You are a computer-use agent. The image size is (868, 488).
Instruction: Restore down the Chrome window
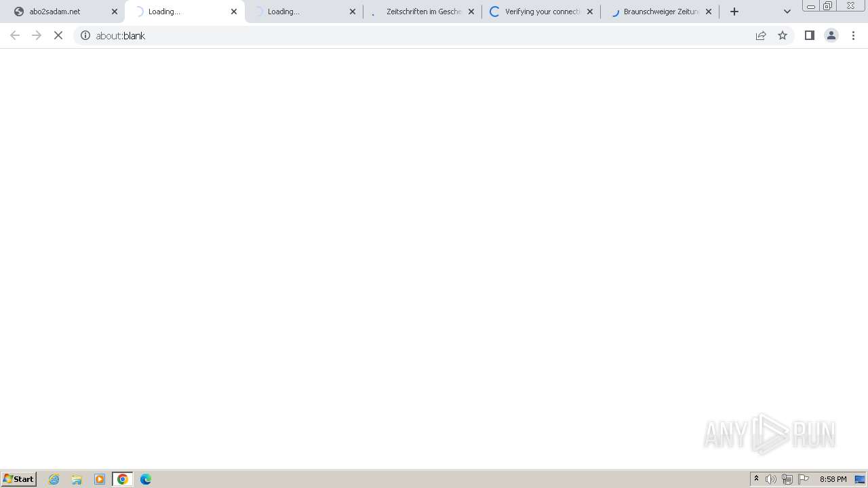(828, 6)
